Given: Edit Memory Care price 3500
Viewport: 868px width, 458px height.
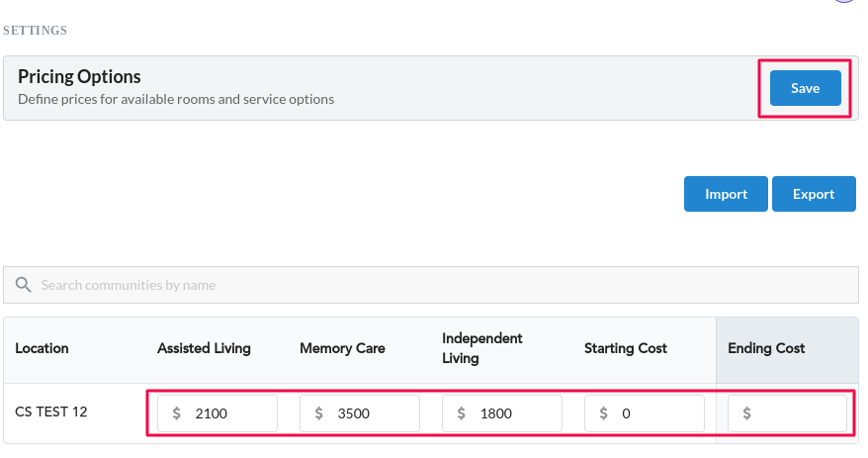Looking at the screenshot, I should pyautogui.click(x=359, y=413).
